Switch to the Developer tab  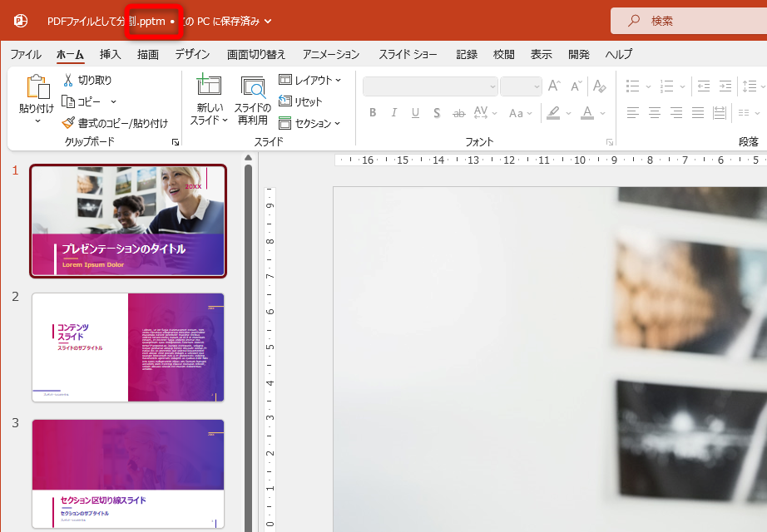coord(579,54)
